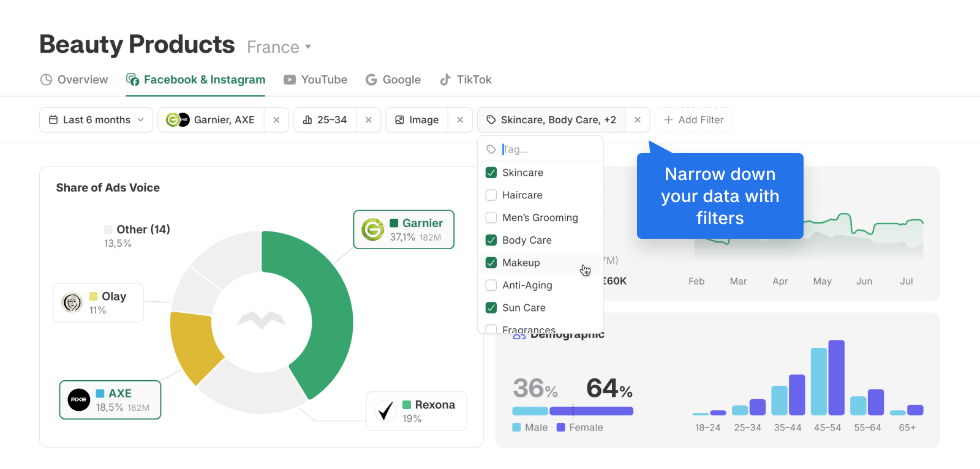
Task: Click the Google G icon
Action: coord(371,80)
